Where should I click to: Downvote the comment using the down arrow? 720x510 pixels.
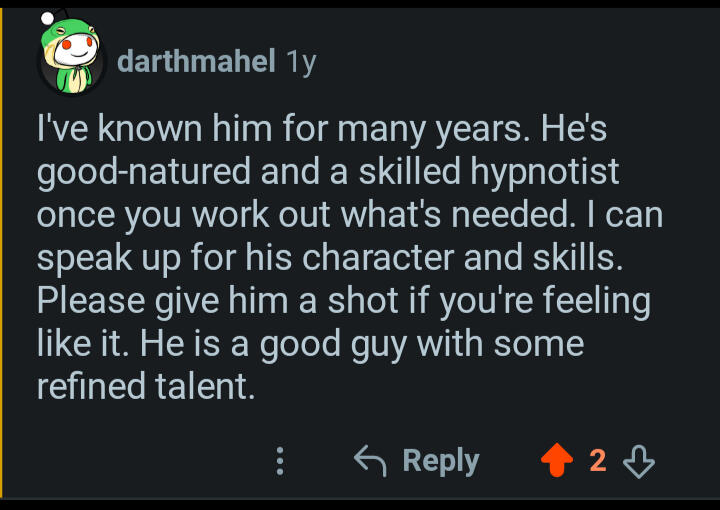click(639, 461)
